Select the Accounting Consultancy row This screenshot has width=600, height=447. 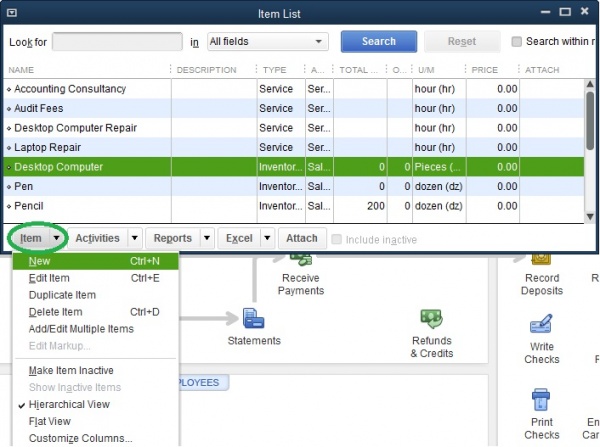[x=293, y=89]
